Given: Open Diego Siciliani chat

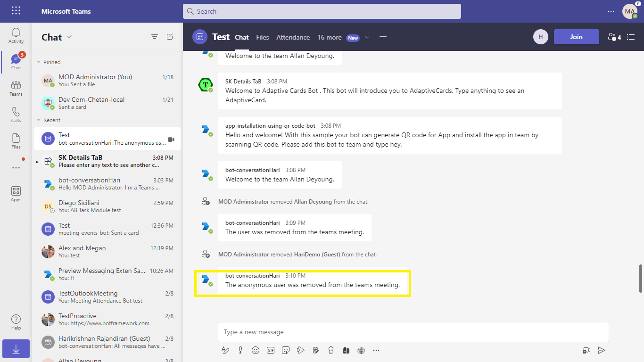Looking at the screenshot, I should [107, 206].
